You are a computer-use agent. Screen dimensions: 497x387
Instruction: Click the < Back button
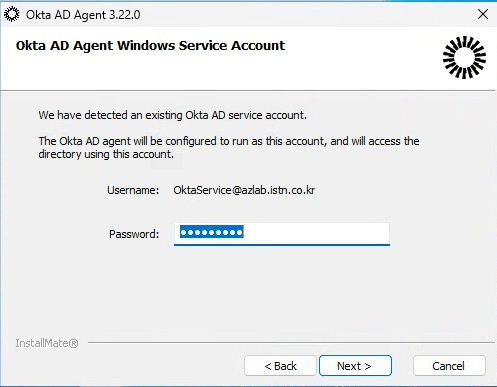tap(280, 366)
